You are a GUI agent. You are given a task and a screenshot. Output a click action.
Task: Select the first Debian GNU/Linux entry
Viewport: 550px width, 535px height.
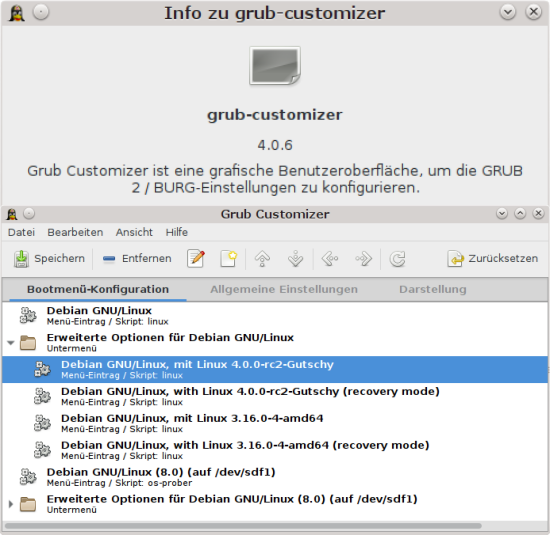[275, 315]
